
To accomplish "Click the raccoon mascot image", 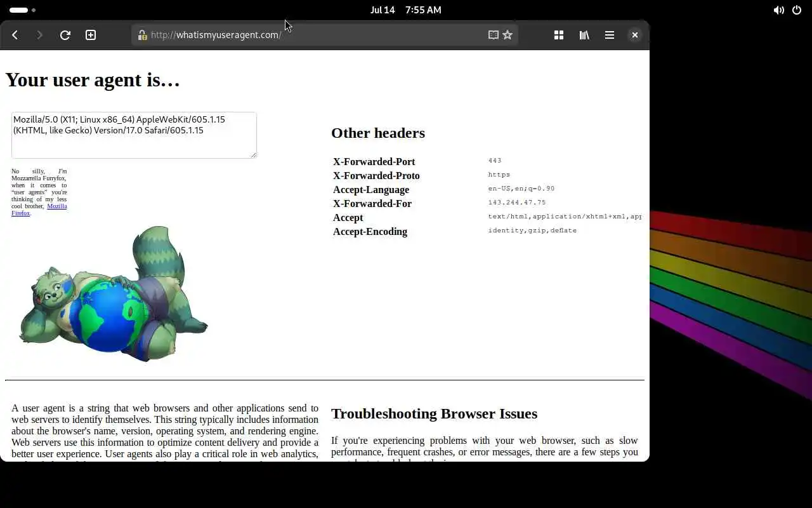I will point(113,293).
